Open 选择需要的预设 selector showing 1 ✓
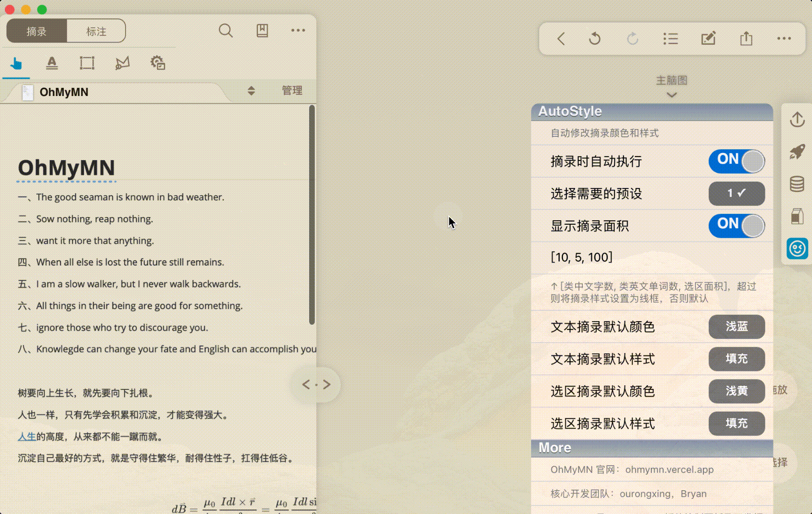812x514 pixels. 737,193
